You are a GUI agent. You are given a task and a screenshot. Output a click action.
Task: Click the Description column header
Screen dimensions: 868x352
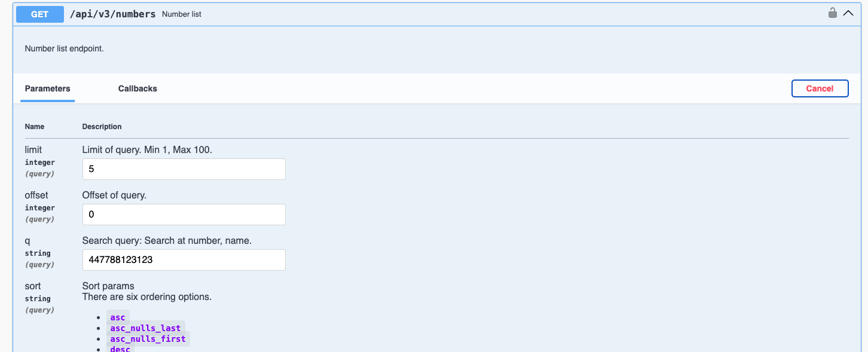coord(102,127)
